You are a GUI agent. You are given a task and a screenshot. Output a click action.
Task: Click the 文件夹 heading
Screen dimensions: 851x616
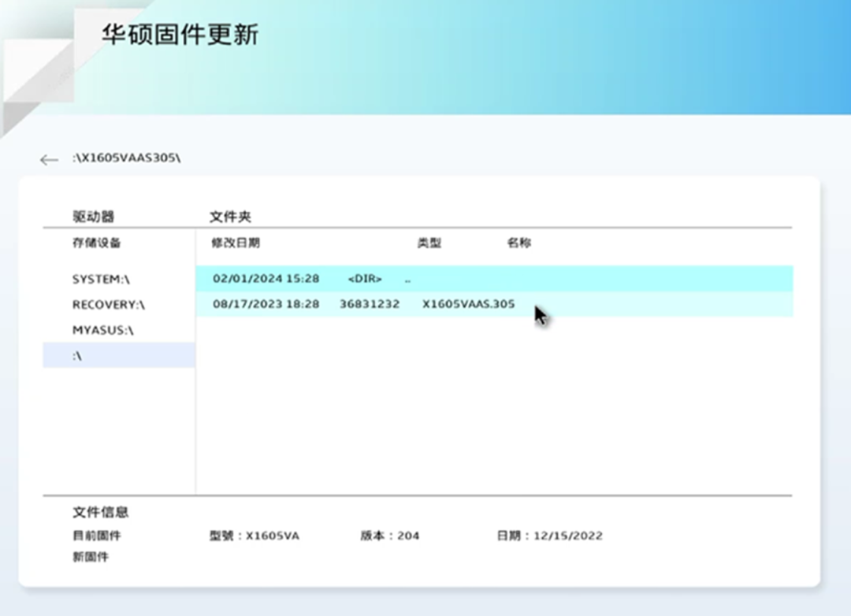[x=230, y=217]
